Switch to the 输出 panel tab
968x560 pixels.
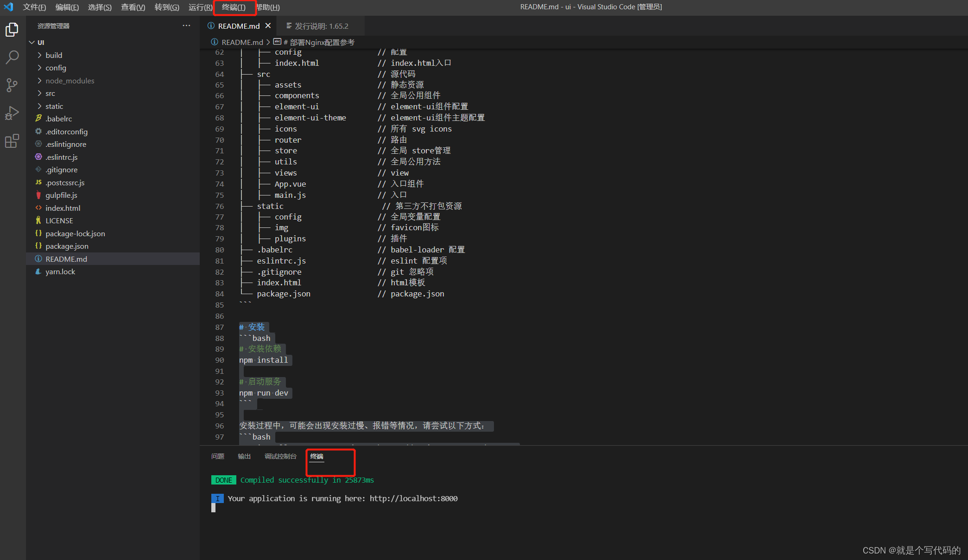pos(244,456)
